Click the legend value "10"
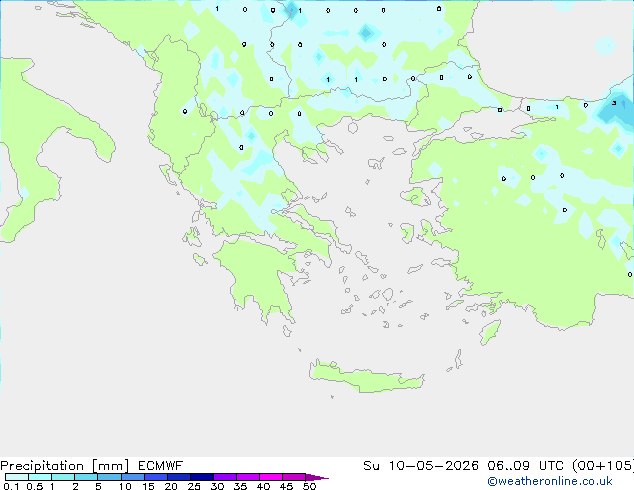The width and height of the screenshot is (634, 490). coord(125,486)
